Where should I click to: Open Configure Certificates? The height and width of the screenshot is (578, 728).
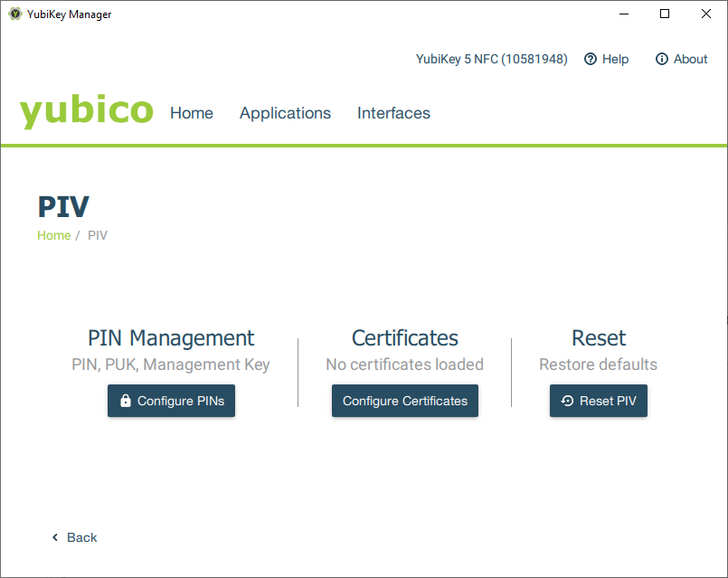[x=404, y=400]
